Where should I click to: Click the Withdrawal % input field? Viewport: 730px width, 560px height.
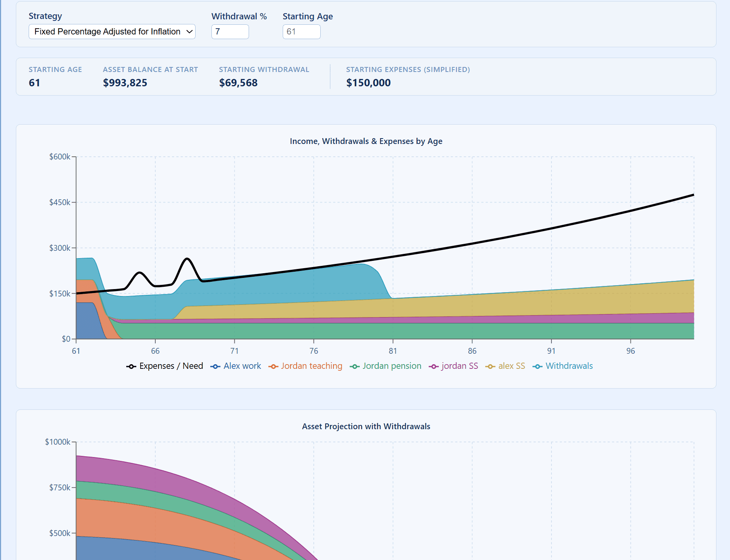pyautogui.click(x=230, y=32)
